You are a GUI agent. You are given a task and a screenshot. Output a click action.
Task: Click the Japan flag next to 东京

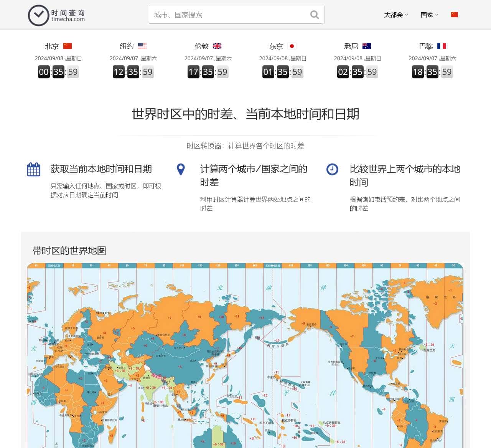pos(292,46)
